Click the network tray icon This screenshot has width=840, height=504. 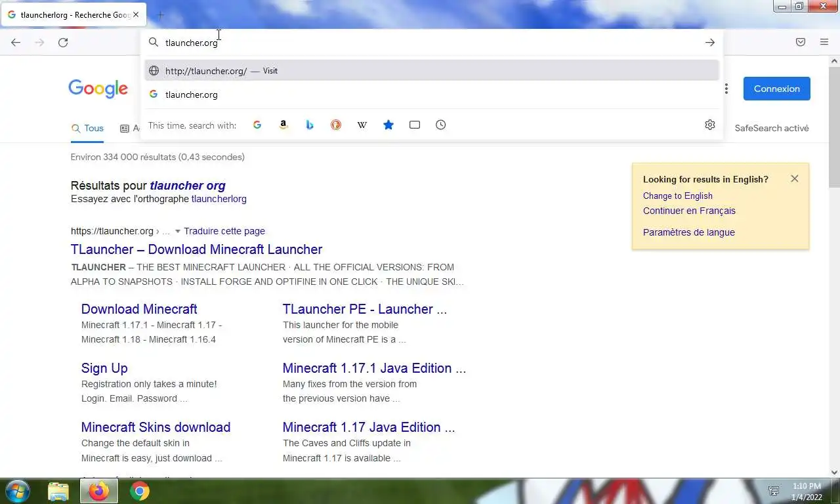774,491
